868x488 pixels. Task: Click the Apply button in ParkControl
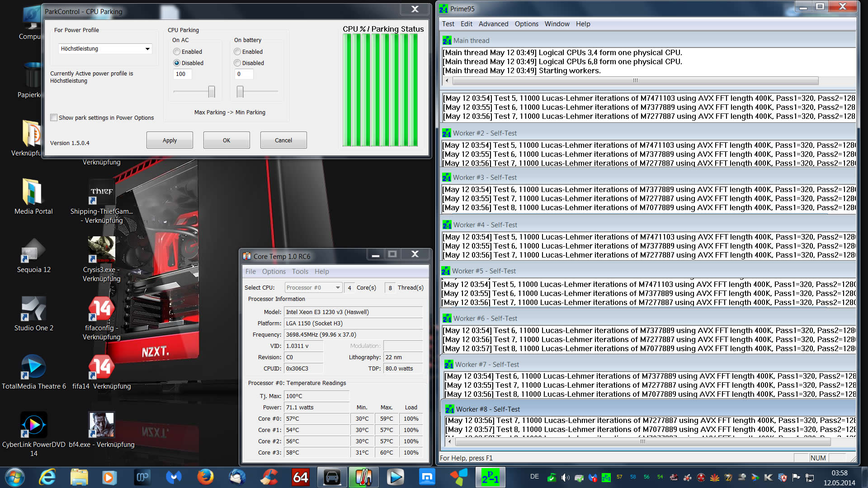click(170, 141)
